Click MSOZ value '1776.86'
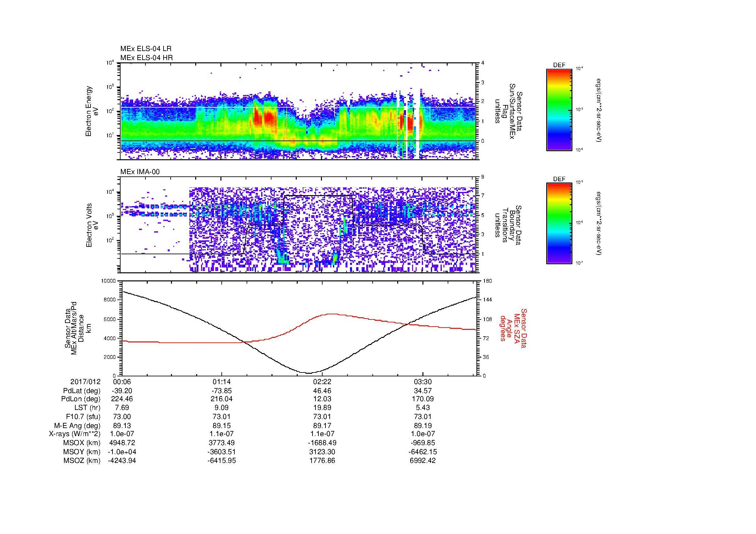756x534 pixels. (x=322, y=461)
